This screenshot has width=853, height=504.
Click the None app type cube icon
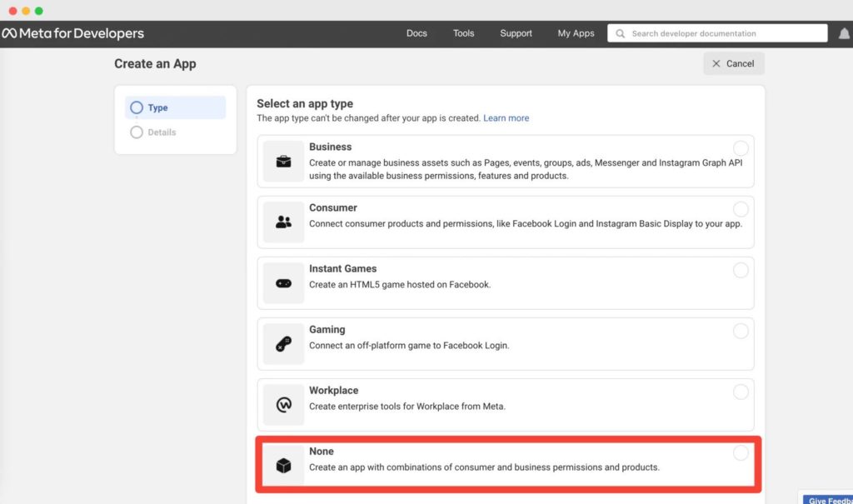[283, 464]
